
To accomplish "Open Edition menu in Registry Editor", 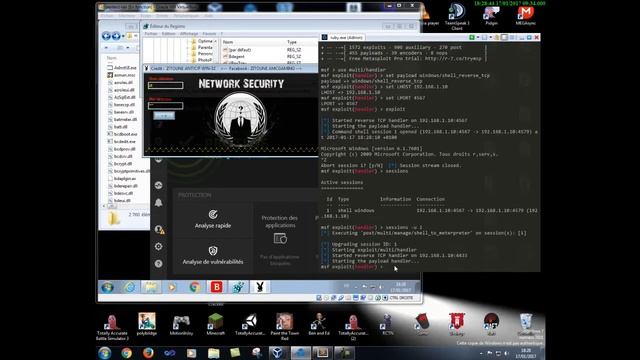I will [168, 34].
